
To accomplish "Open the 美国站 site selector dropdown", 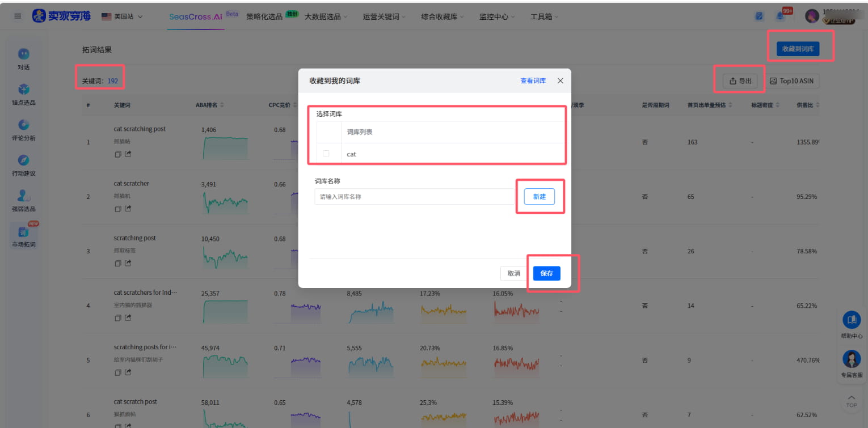I will [121, 16].
